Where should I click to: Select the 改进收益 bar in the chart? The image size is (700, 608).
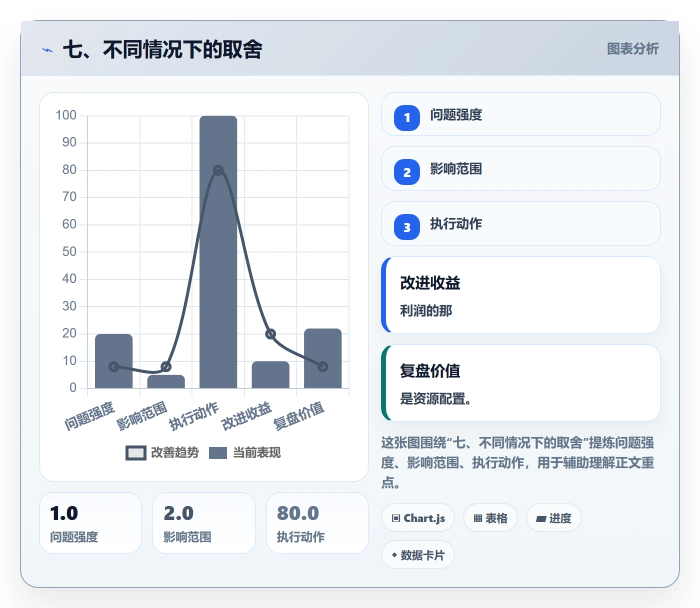270,374
